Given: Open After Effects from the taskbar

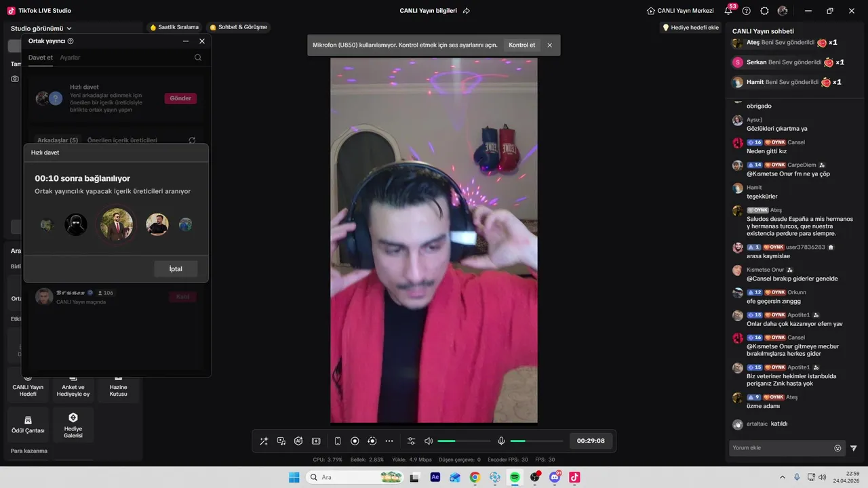Looking at the screenshot, I should coord(435,477).
